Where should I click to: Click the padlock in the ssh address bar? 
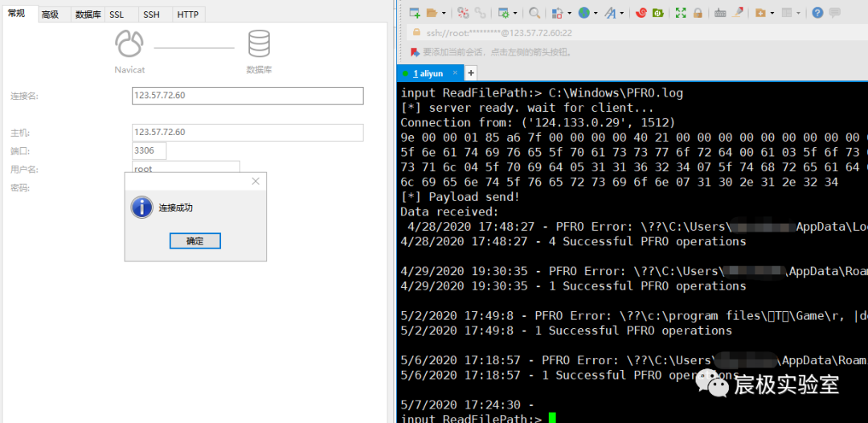[417, 33]
